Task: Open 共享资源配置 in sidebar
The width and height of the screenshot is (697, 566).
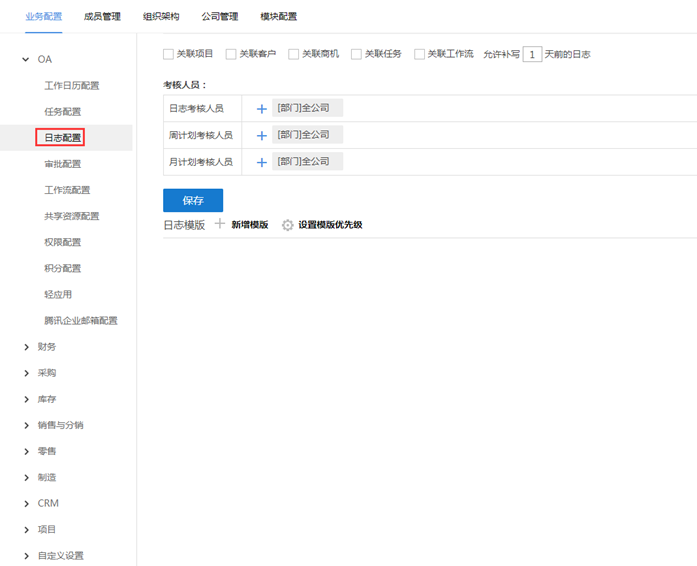Action: [x=72, y=216]
